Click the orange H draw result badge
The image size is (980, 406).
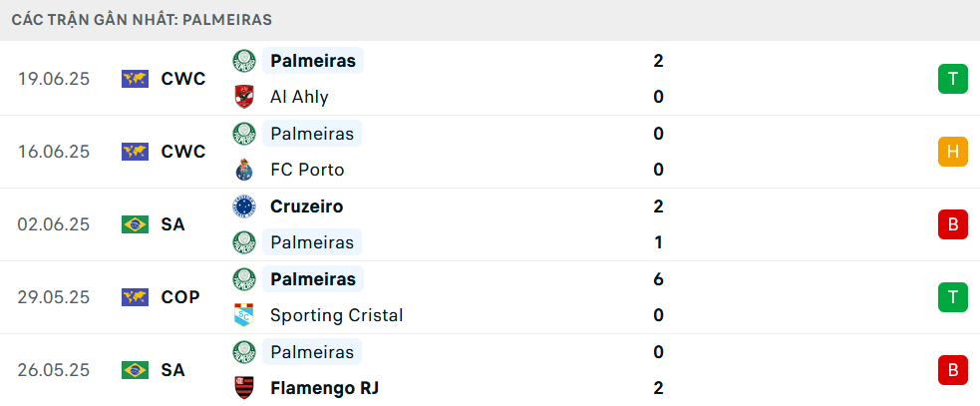pyautogui.click(x=952, y=152)
